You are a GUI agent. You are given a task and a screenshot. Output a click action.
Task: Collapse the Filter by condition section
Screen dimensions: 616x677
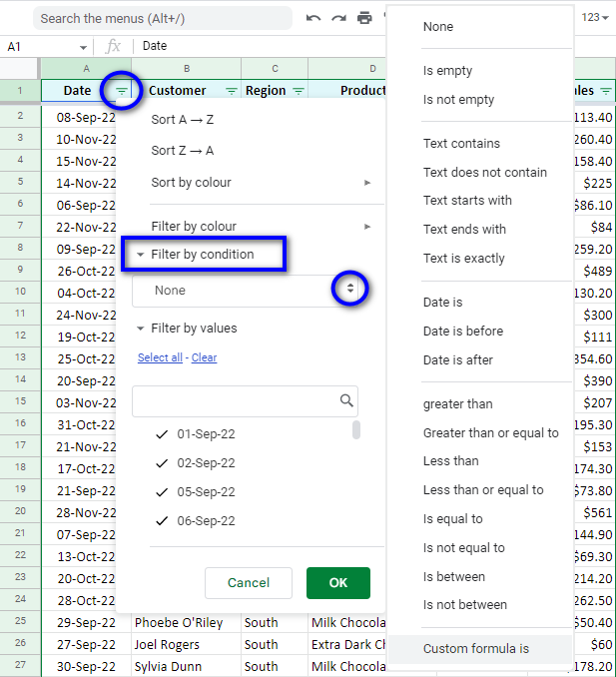point(140,255)
